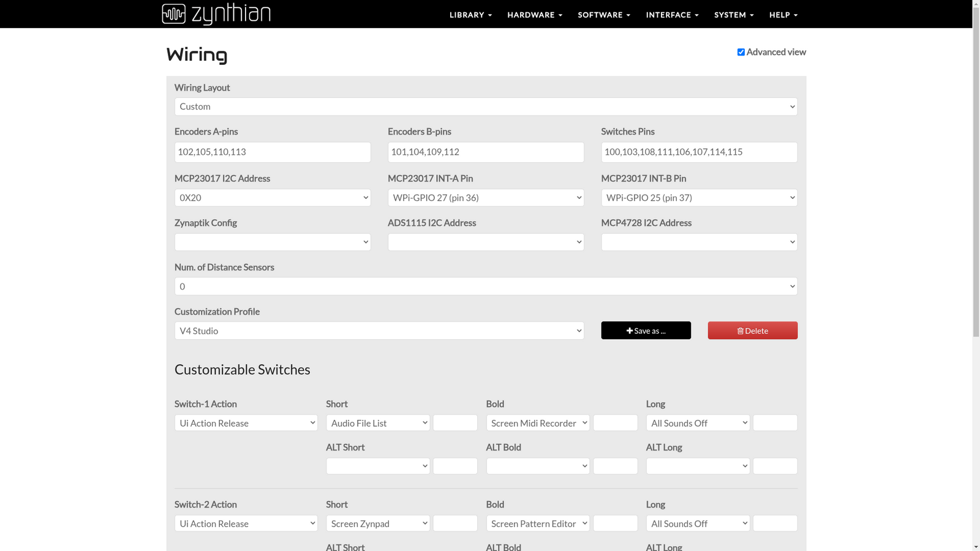Click the plus icon on Save as button
Image resolution: width=980 pixels, height=551 pixels.
click(629, 331)
